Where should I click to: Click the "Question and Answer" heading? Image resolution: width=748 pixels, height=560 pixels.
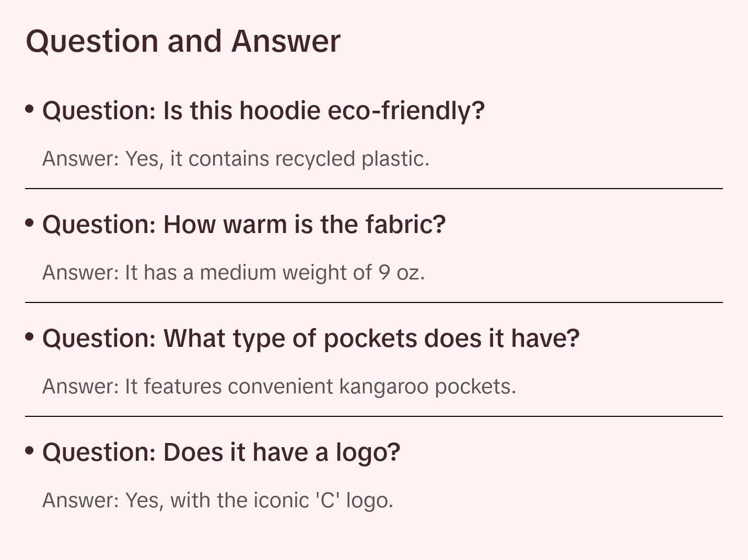point(183,41)
